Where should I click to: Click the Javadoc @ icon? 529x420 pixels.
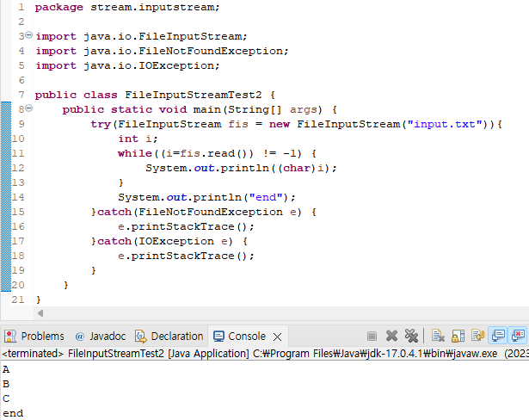pos(80,337)
